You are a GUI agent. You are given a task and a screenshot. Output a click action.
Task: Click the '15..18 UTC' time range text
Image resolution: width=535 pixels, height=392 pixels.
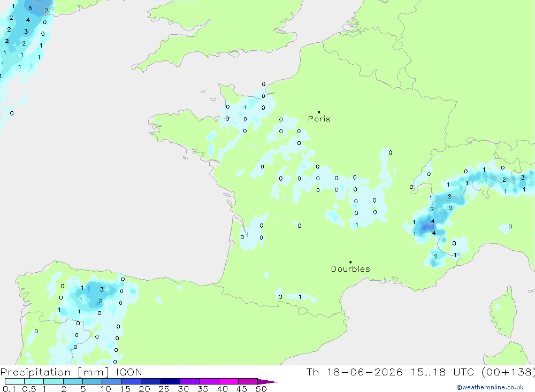[442, 372]
